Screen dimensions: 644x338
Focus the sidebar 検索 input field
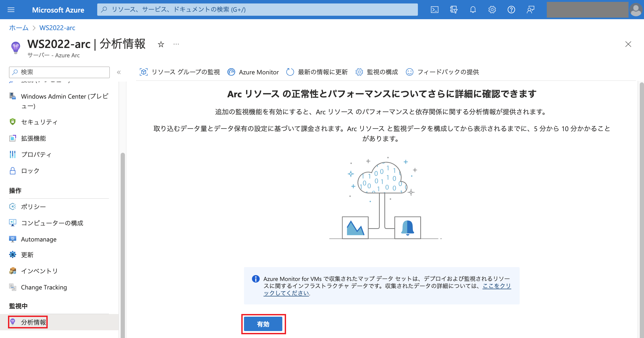pyautogui.click(x=59, y=72)
